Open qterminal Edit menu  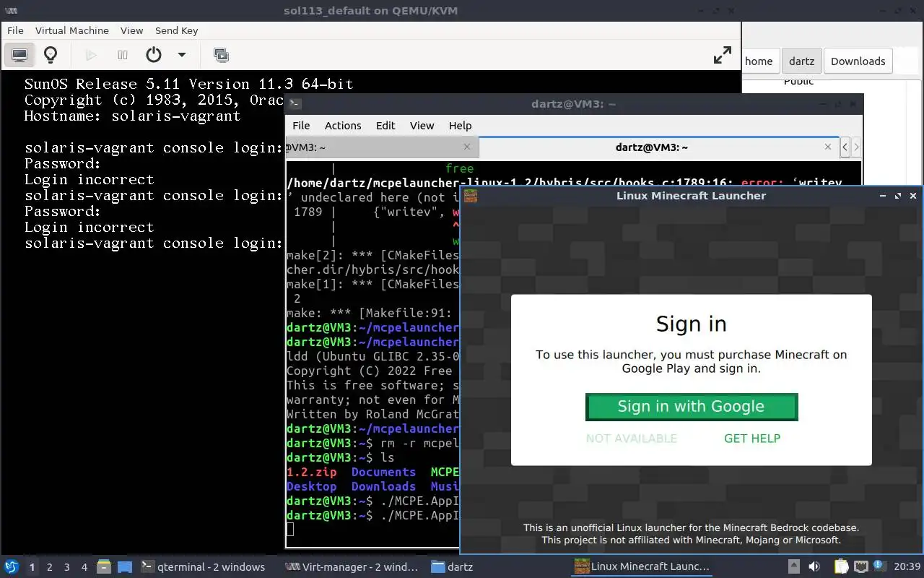(385, 125)
